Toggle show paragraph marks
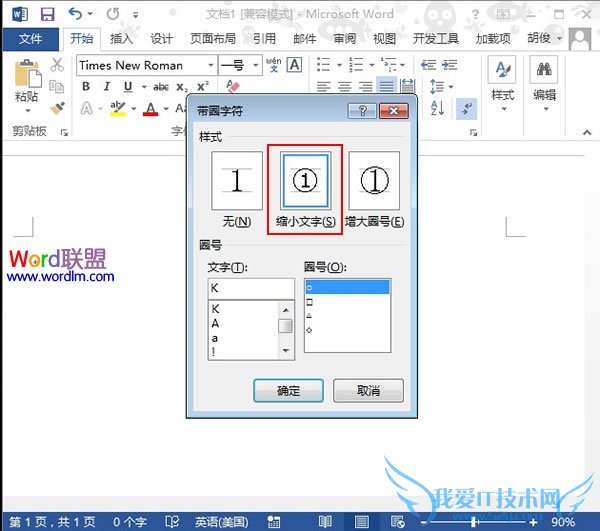Viewport: 600px width, 531px height. pos(467,109)
